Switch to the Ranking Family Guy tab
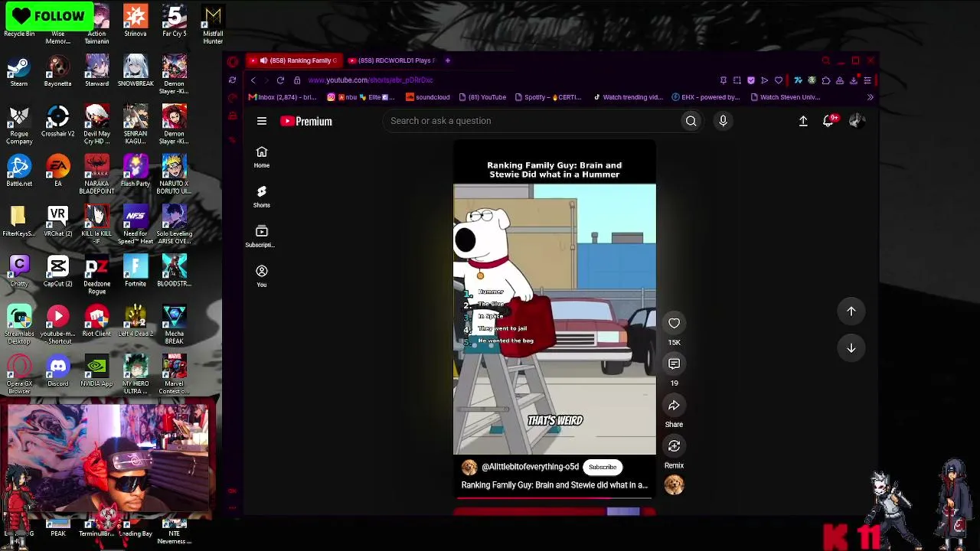Viewport: 980px width, 551px height. (x=293, y=60)
